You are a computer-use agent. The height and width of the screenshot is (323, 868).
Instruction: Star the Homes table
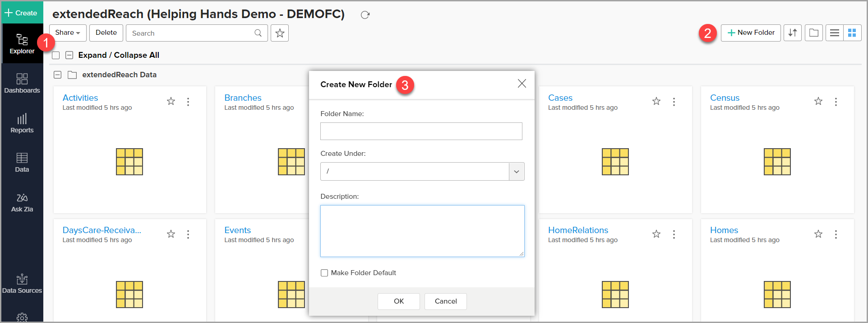[x=818, y=234]
